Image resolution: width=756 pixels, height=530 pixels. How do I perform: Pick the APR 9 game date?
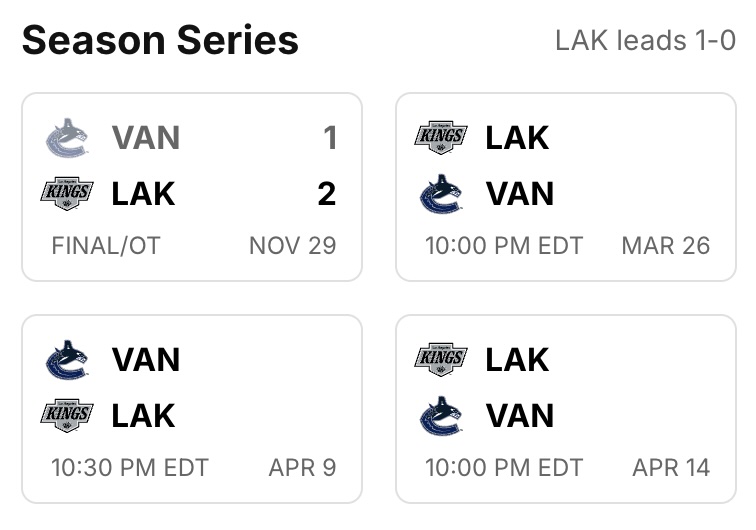coord(302,467)
